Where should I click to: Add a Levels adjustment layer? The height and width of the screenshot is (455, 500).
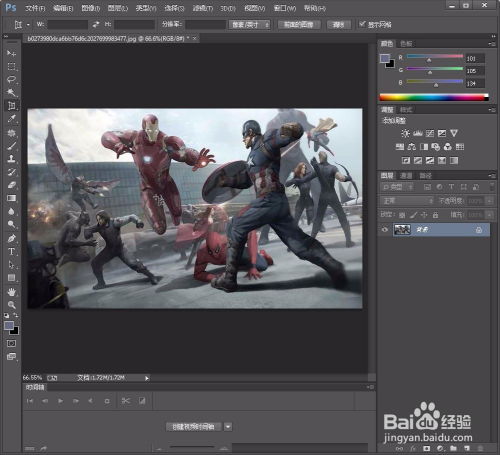[x=418, y=134]
